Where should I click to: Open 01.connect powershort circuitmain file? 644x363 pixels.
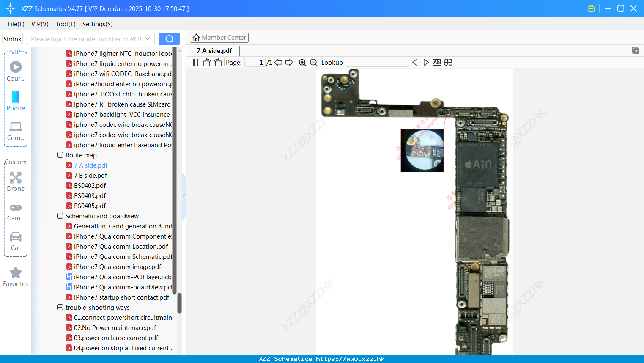pyautogui.click(x=123, y=317)
